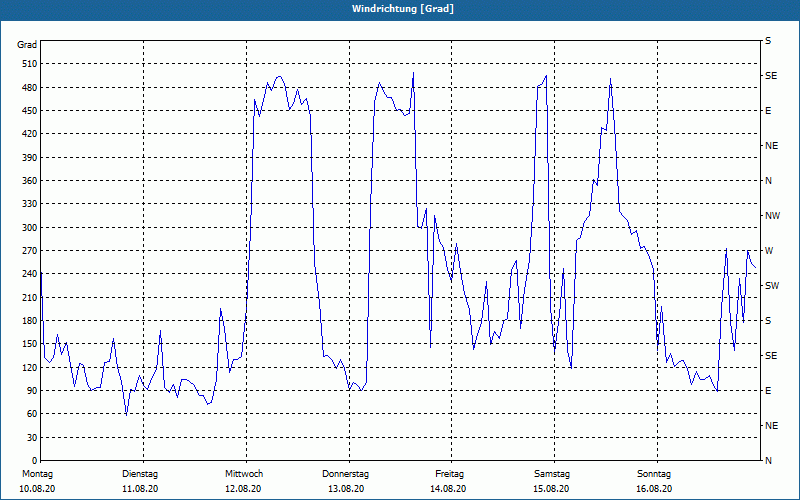This screenshot has width=800, height=500.
Task: Click the 'Freitag' day label
Action: point(449,474)
